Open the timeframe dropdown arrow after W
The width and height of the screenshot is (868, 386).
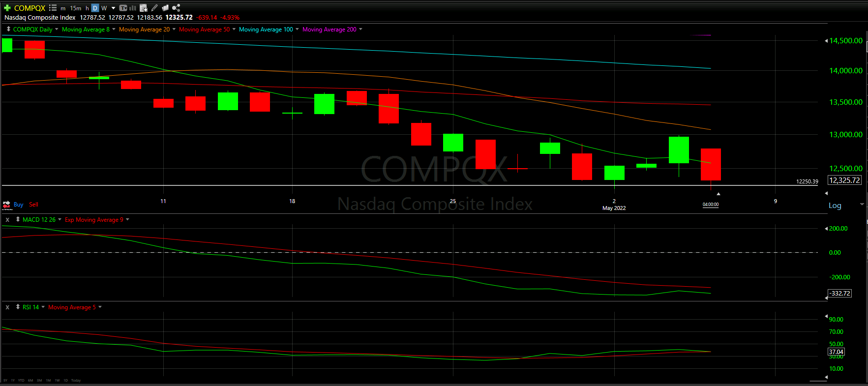click(114, 8)
